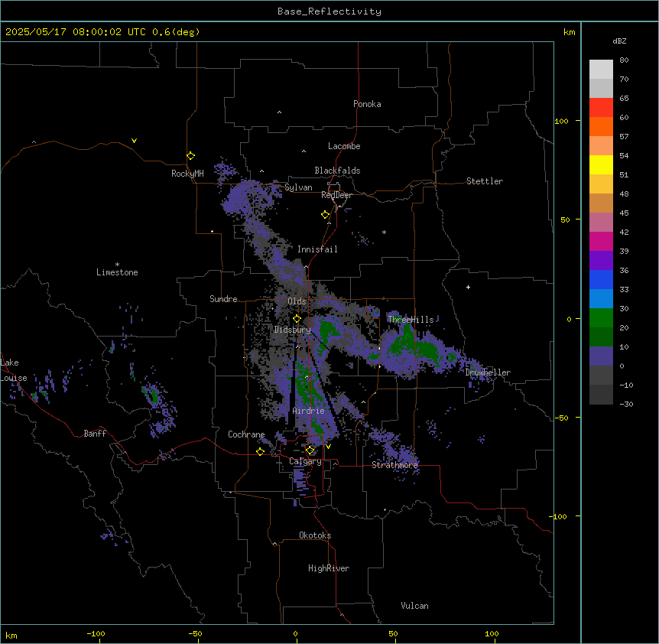Click the Vulcan label

[415, 606]
